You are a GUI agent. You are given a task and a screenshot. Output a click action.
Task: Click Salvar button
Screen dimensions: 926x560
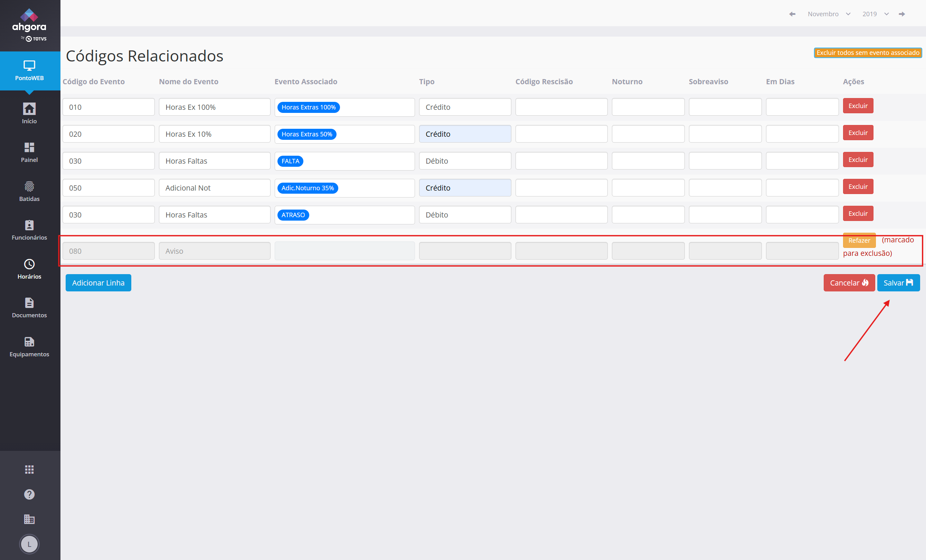point(898,283)
